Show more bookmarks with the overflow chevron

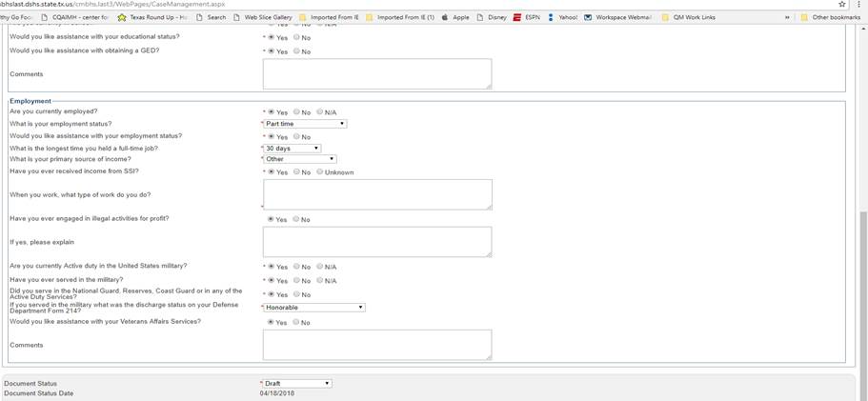pyautogui.click(x=787, y=17)
